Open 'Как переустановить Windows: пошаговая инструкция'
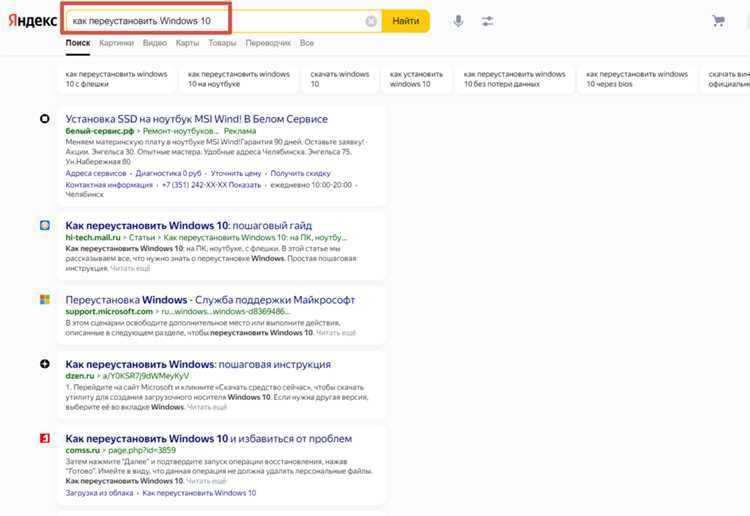This screenshot has height=516, width=750. pos(198,364)
